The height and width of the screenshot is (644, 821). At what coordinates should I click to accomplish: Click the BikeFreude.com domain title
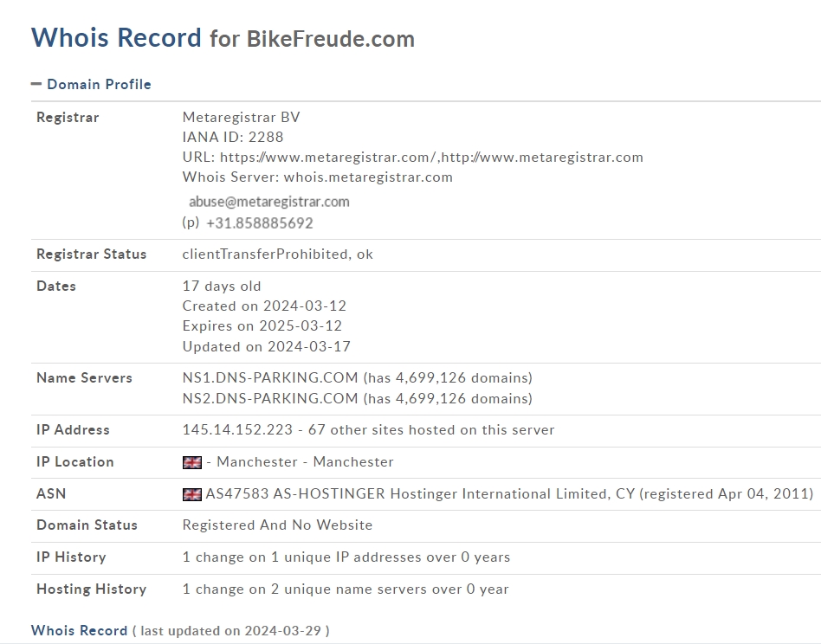point(330,39)
